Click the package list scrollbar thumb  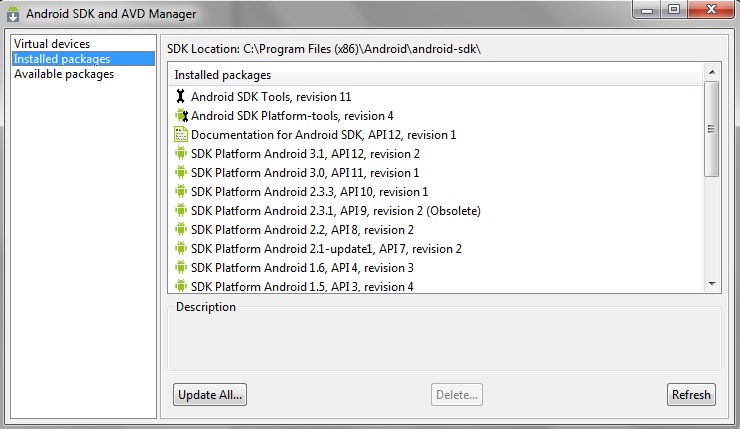(x=712, y=129)
